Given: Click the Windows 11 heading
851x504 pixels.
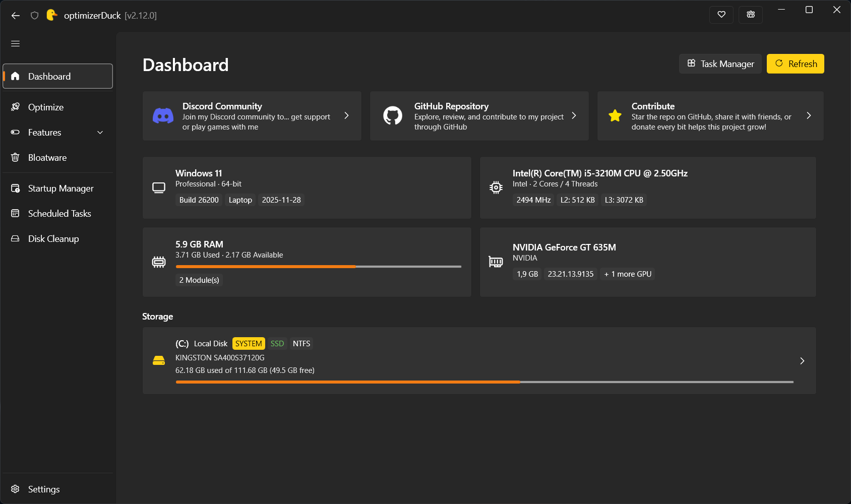Looking at the screenshot, I should pyautogui.click(x=199, y=173).
